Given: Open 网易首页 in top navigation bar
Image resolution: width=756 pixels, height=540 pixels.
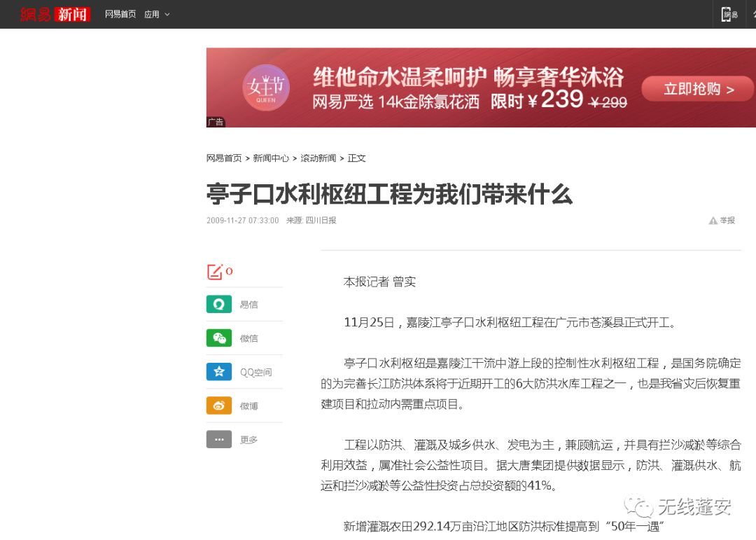Looking at the screenshot, I should 120,14.
